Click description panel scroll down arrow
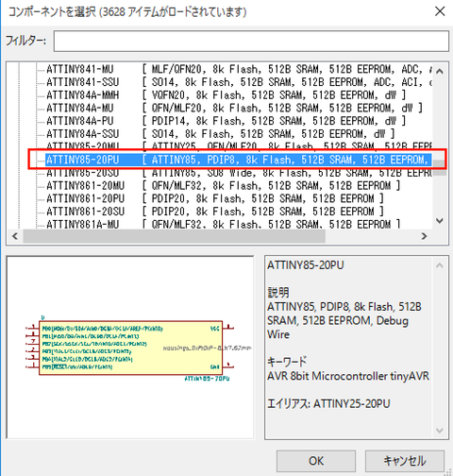Image resolution: width=453 pixels, height=476 pixels. click(440, 431)
